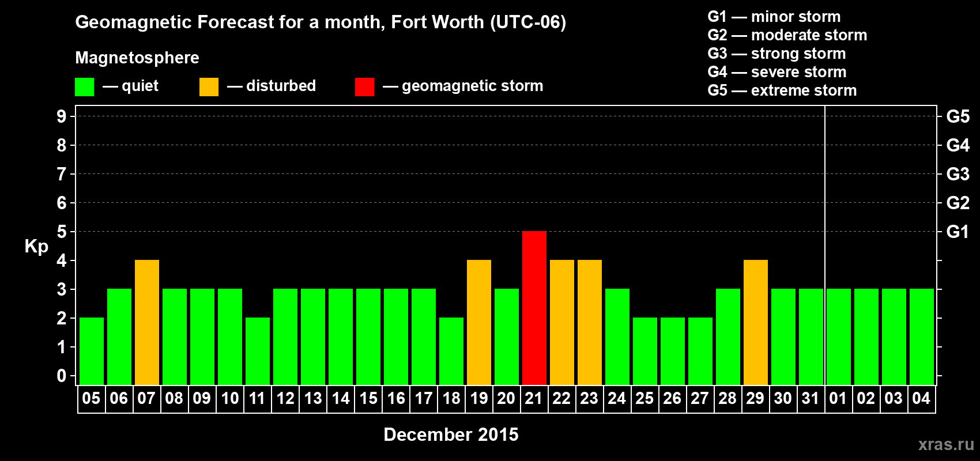Click the Kp axis title
The height and width of the screenshot is (461, 980).
36,247
